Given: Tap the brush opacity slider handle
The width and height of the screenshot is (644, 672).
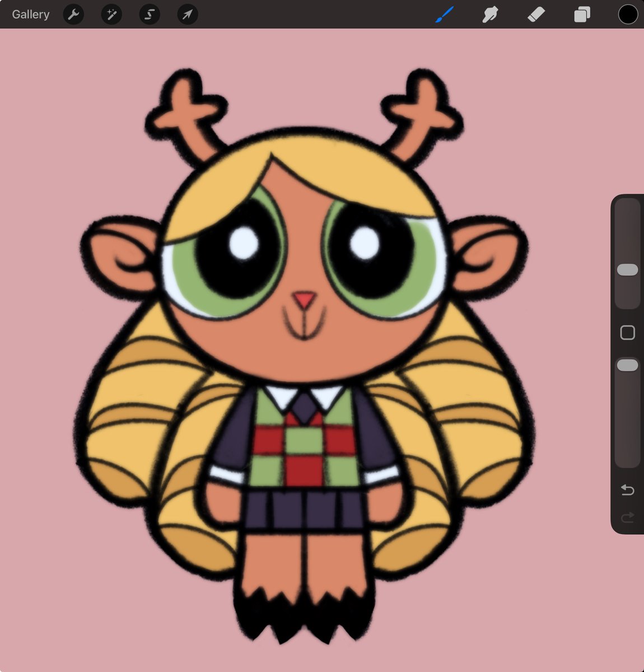Looking at the screenshot, I should [627, 365].
